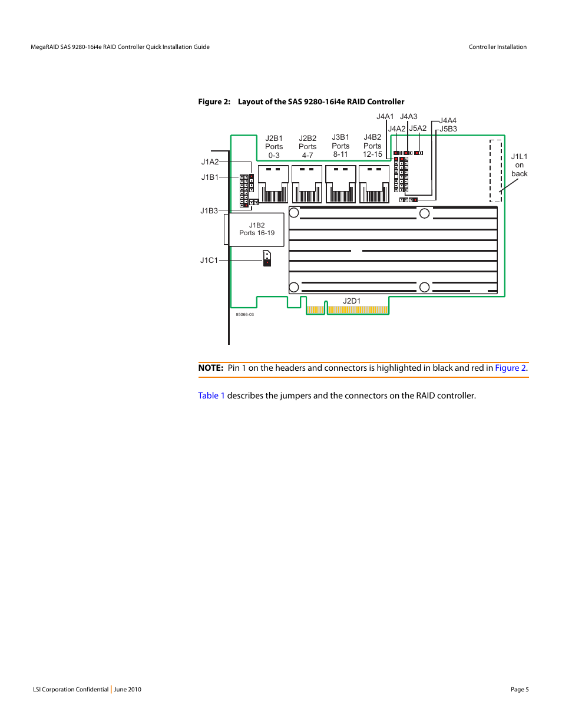Click the J1B3 label
The width and height of the screenshot is (562, 728).
coord(209,210)
